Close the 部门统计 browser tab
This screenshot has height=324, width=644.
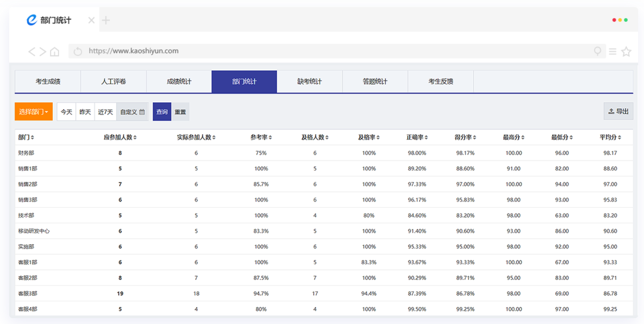91,20
